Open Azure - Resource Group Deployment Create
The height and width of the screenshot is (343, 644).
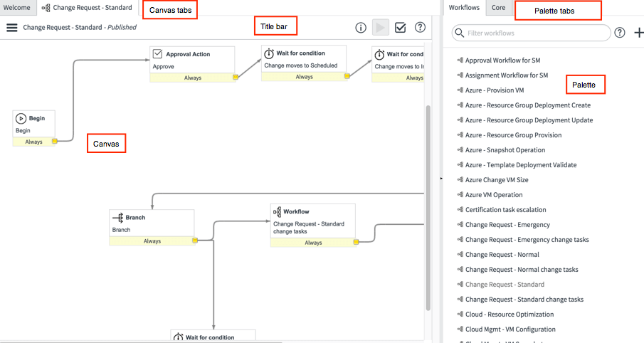[528, 105]
